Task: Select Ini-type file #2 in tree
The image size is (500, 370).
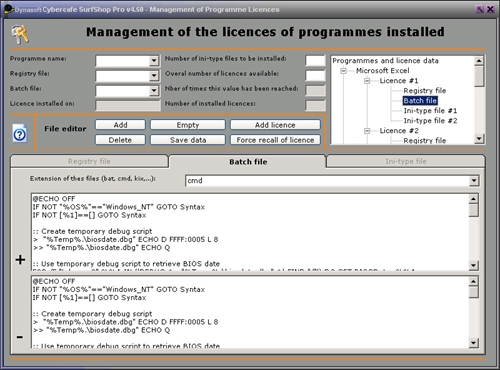Action: tap(430, 121)
